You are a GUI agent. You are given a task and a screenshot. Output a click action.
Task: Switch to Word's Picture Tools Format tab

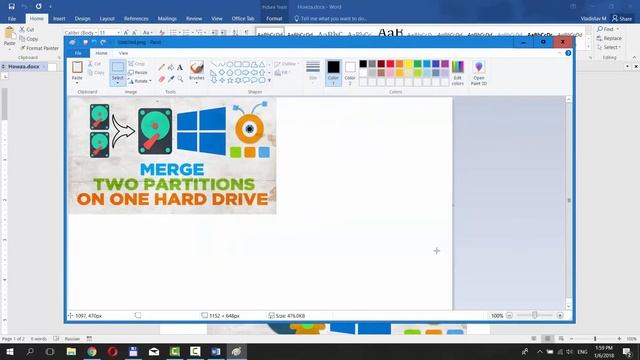274,18
